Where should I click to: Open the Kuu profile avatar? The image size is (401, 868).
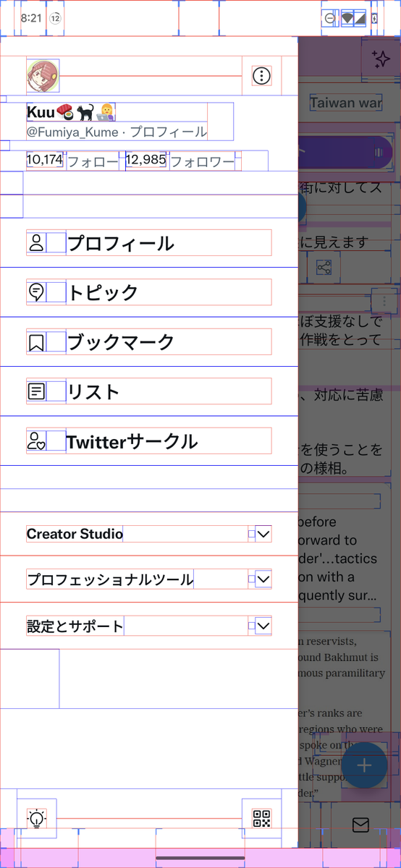click(x=43, y=75)
